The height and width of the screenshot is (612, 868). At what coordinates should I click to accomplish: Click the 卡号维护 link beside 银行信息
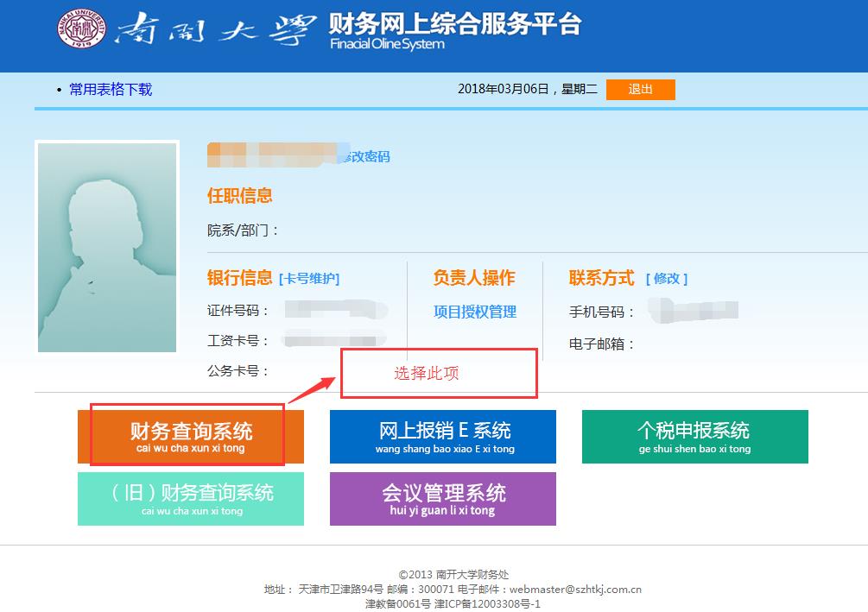click(309, 279)
